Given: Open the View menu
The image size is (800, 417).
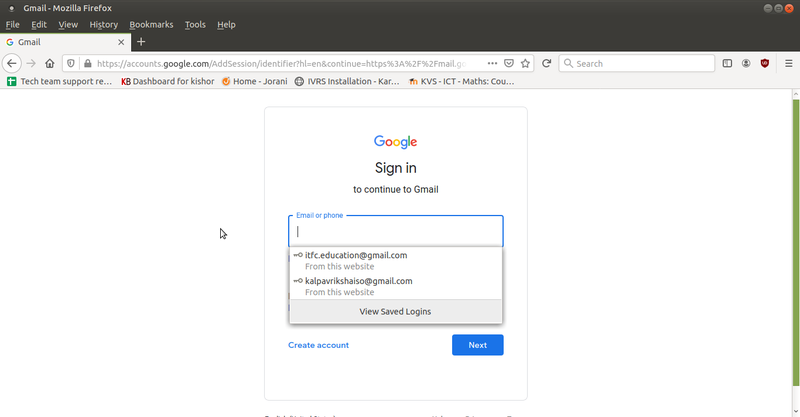Looking at the screenshot, I should (x=68, y=24).
